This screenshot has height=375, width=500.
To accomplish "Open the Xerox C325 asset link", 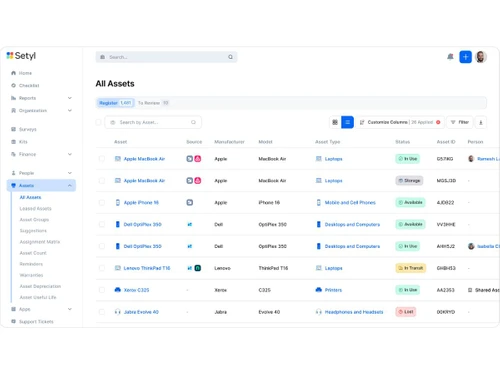I will pyautogui.click(x=136, y=290).
